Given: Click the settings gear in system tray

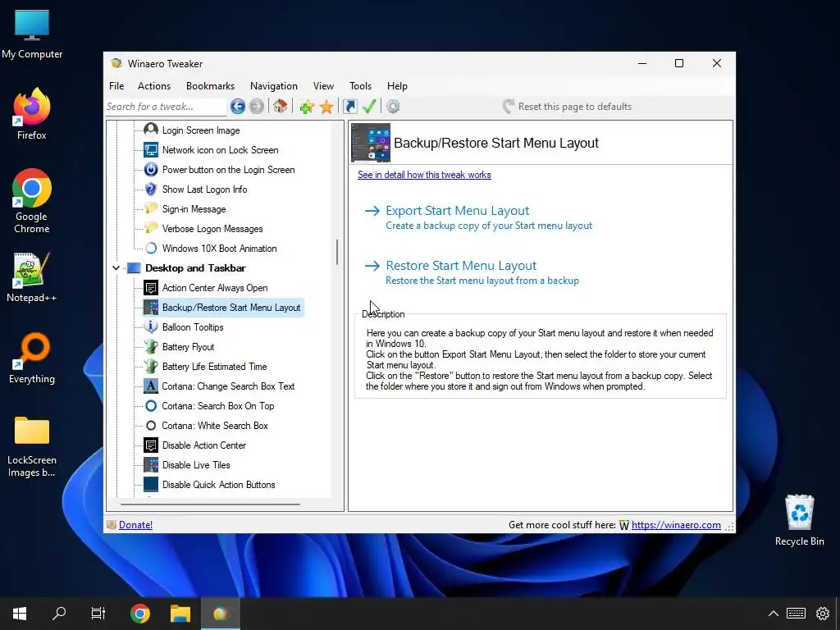Looking at the screenshot, I should [822, 614].
